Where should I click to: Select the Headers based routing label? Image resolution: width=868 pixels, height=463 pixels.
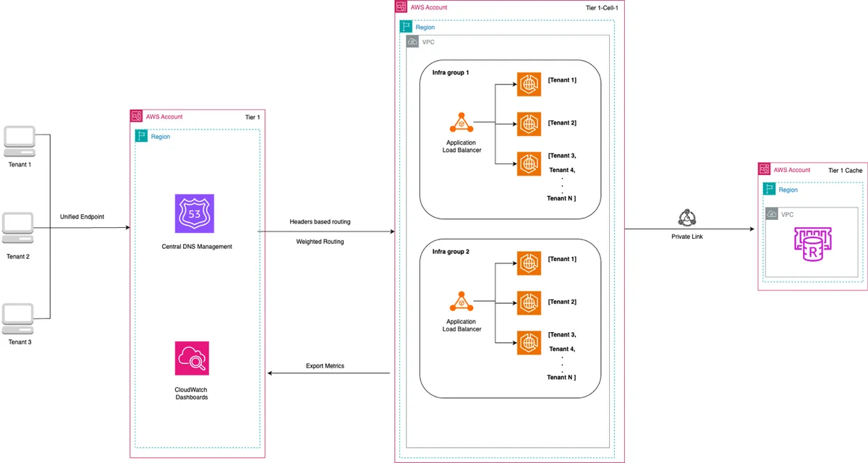click(x=320, y=221)
